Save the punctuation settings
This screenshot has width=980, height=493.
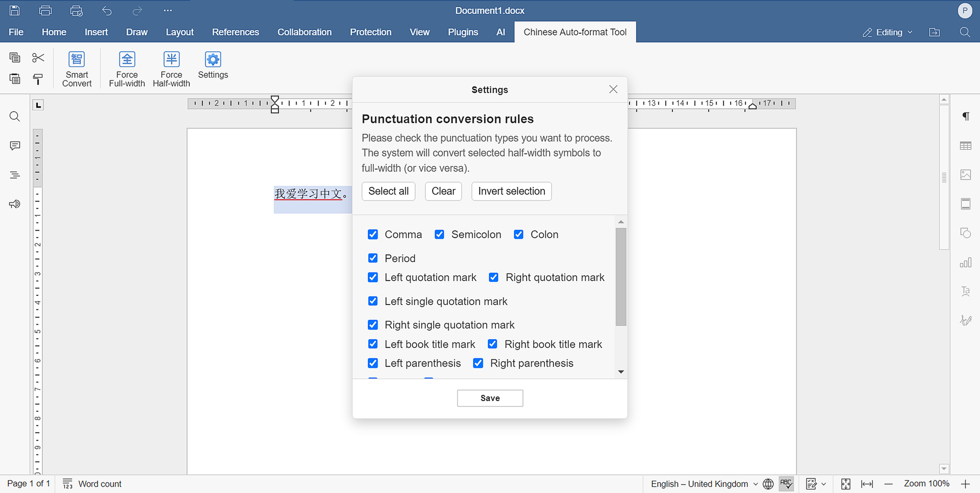(490, 398)
